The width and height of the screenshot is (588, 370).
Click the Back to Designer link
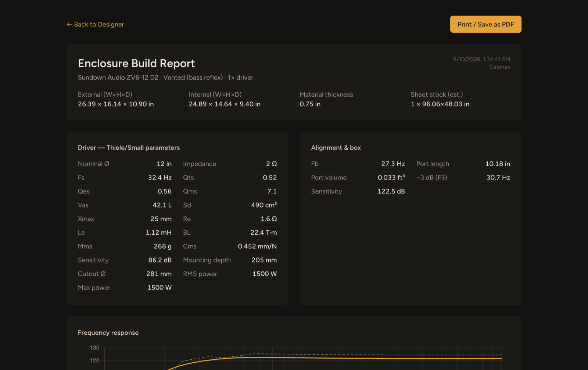pos(96,24)
